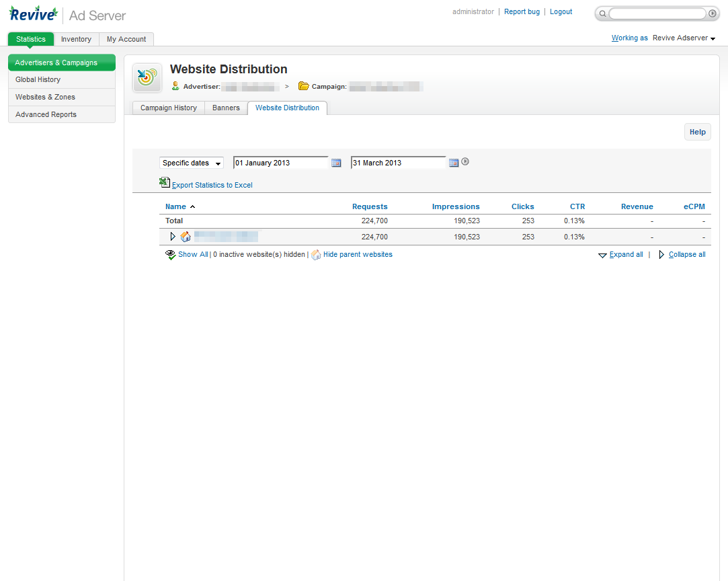Click the globe icon beside Show All
Screen dimensions: 728x581
coord(171,254)
